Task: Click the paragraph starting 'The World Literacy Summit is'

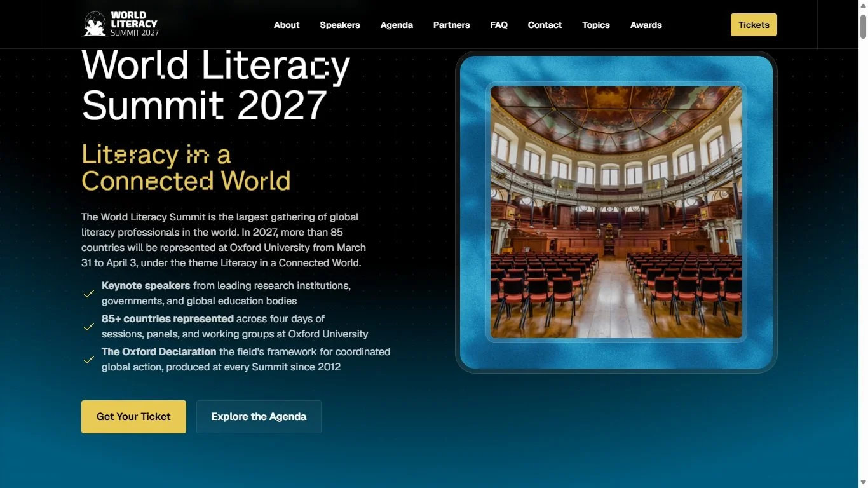Action: coord(224,240)
